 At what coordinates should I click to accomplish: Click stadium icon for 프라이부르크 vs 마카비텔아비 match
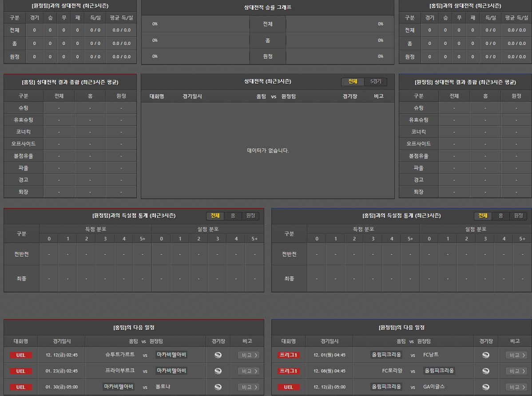(218, 371)
